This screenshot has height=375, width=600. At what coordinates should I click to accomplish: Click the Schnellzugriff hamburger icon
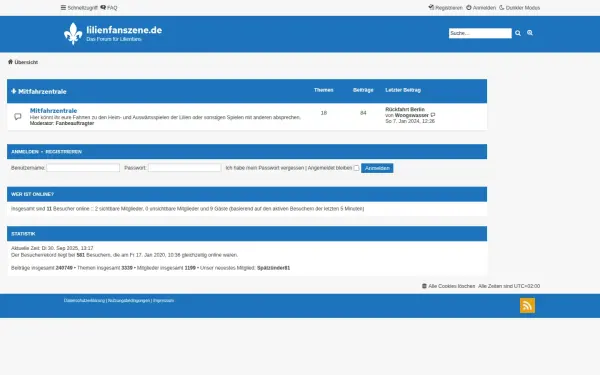pyautogui.click(x=63, y=7)
